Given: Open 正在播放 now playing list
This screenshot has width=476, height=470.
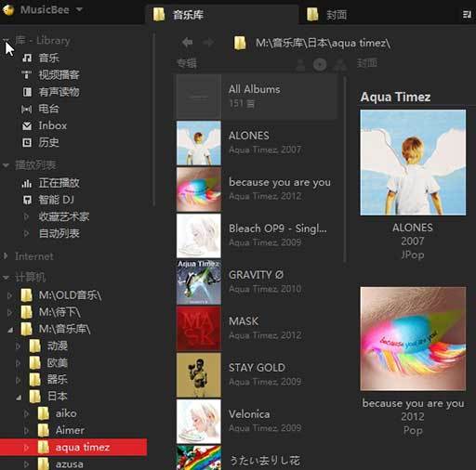Looking at the screenshot, I should [59, 183].
